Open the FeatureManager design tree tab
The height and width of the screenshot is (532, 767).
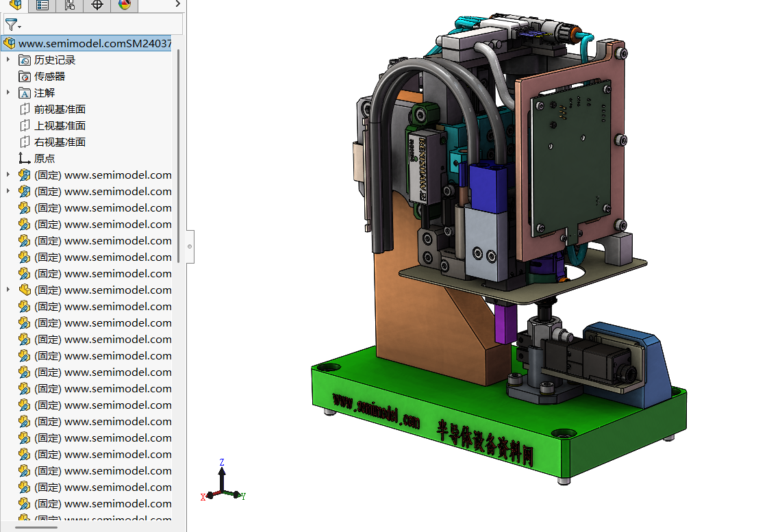[x=16, y=5]
